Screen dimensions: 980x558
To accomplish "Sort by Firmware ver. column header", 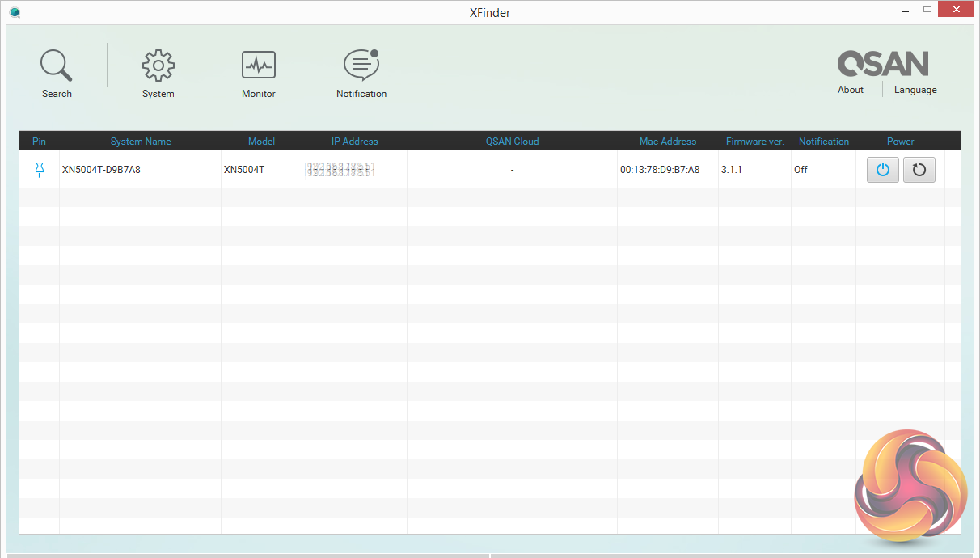I will [x=755, y=141].
